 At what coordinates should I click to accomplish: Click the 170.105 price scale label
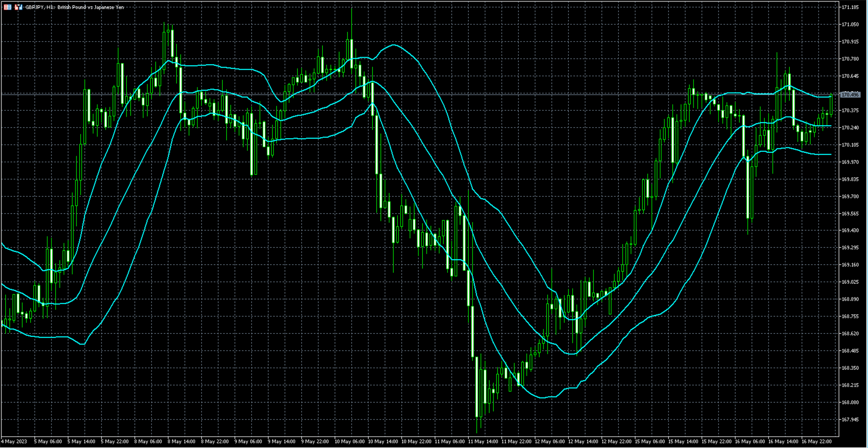[x=850, y=145]
